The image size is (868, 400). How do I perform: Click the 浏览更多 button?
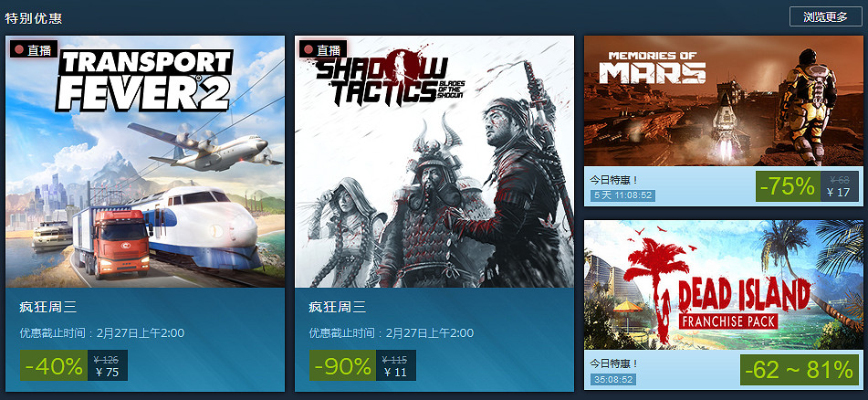coord(825,16)
